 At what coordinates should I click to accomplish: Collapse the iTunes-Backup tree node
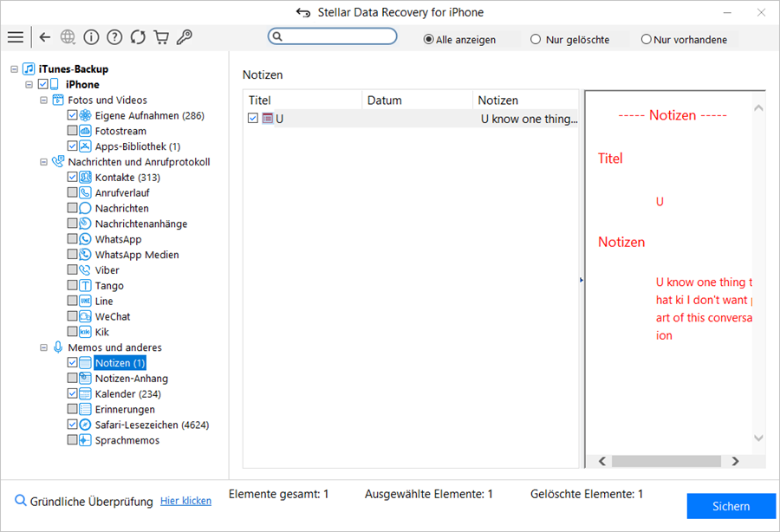[x=15, y=69]
